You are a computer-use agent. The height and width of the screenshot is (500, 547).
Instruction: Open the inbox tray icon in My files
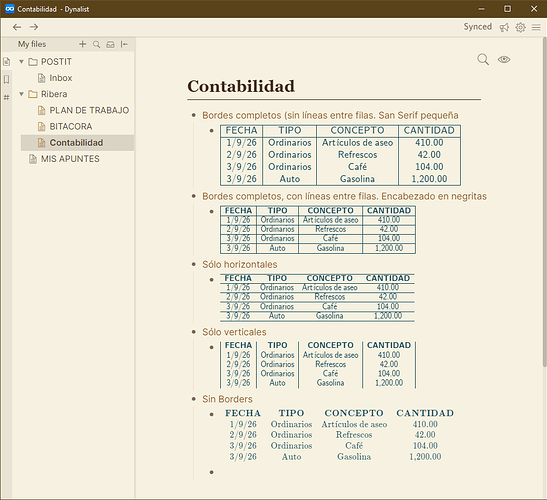[110, 44]
